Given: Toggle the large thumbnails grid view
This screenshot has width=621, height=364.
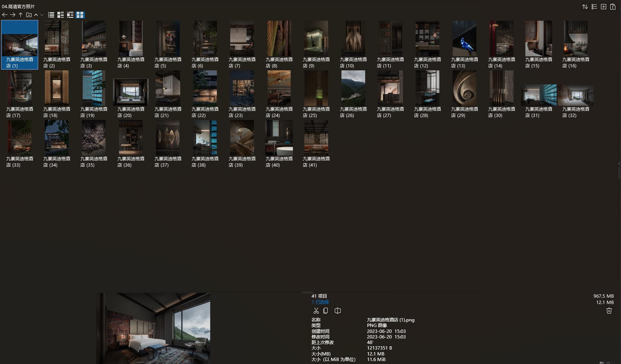Looking at the screenshot, I should pos(80,15).
